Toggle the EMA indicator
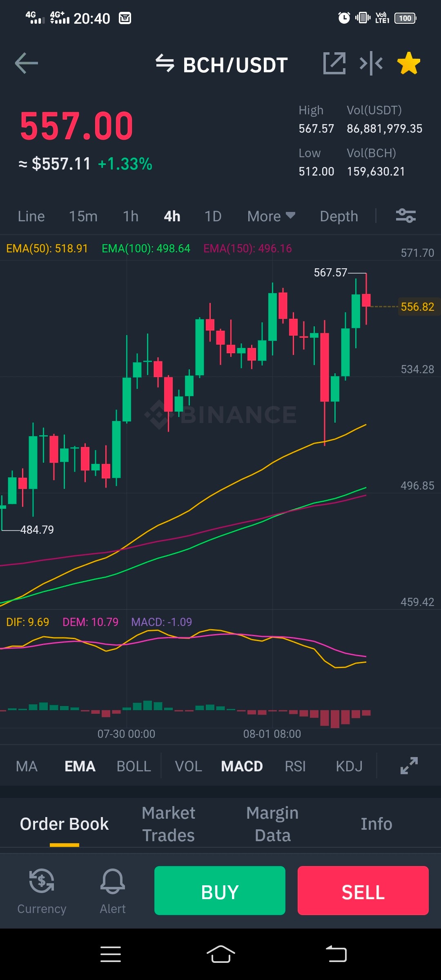The height and width of the screenshot is (980, 441). pyautogui.click(x=80, y=766)
